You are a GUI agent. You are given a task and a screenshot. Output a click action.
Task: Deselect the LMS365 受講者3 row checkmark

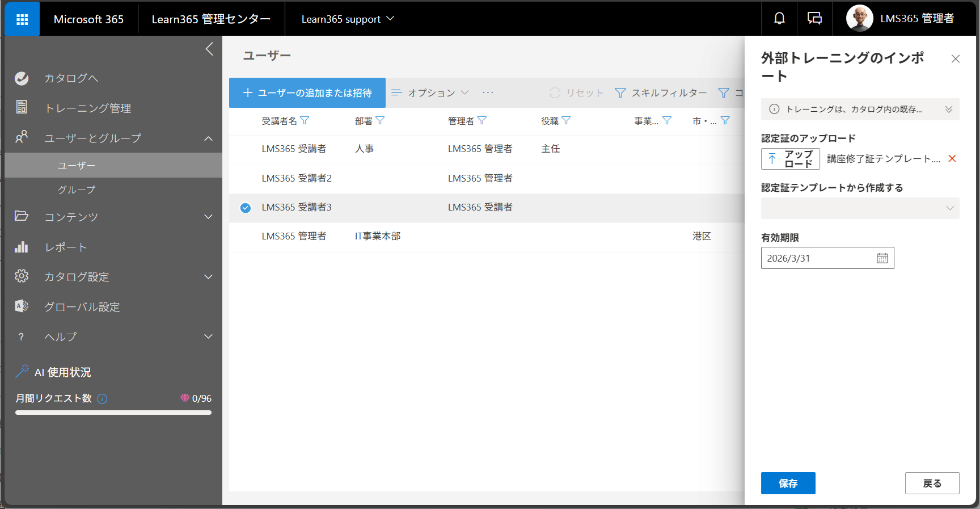246,208
